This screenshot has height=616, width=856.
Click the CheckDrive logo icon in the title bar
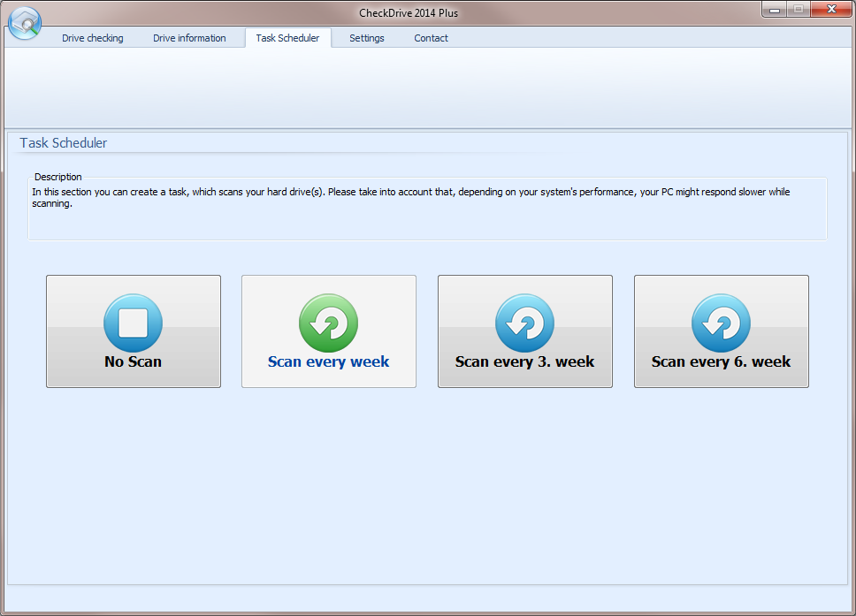(x=25, y=23)
